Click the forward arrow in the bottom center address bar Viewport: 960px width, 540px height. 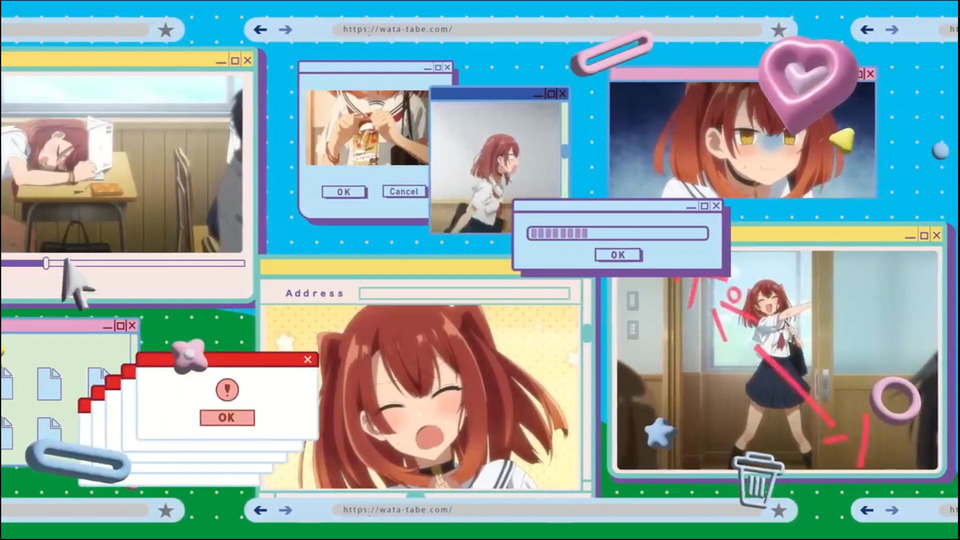[x=285, y=510]
